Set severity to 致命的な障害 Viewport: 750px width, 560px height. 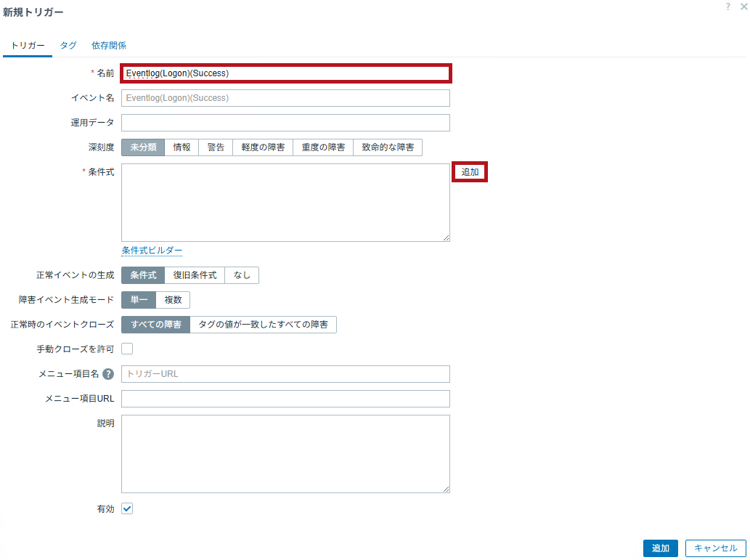pos(388,147)
